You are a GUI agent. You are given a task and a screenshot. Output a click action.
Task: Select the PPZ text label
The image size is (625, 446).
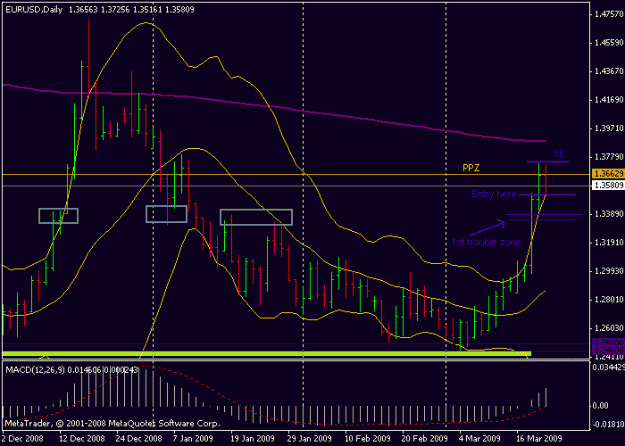click(471, 168)
